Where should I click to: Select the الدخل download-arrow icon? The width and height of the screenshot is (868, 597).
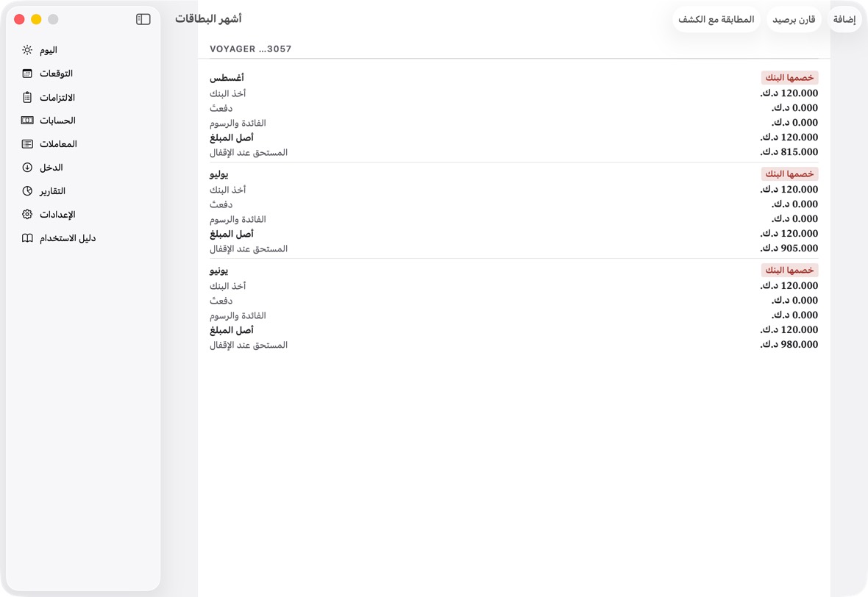point(27,168)
